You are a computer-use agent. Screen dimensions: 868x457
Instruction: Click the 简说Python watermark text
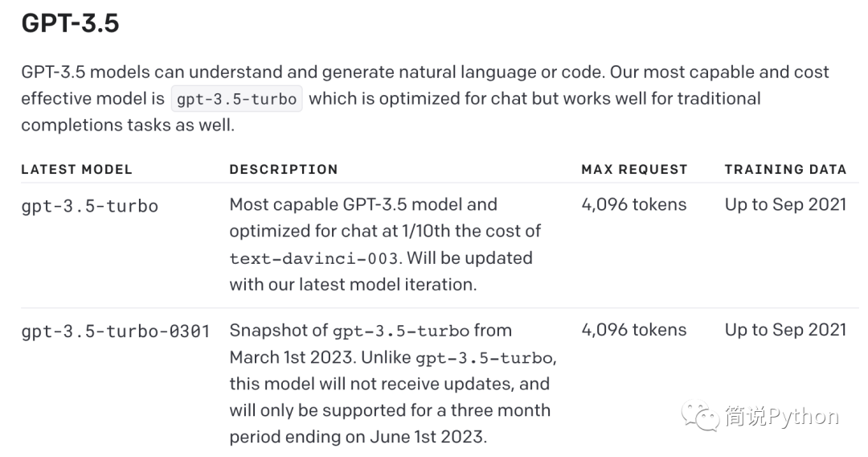coord(782,417)
